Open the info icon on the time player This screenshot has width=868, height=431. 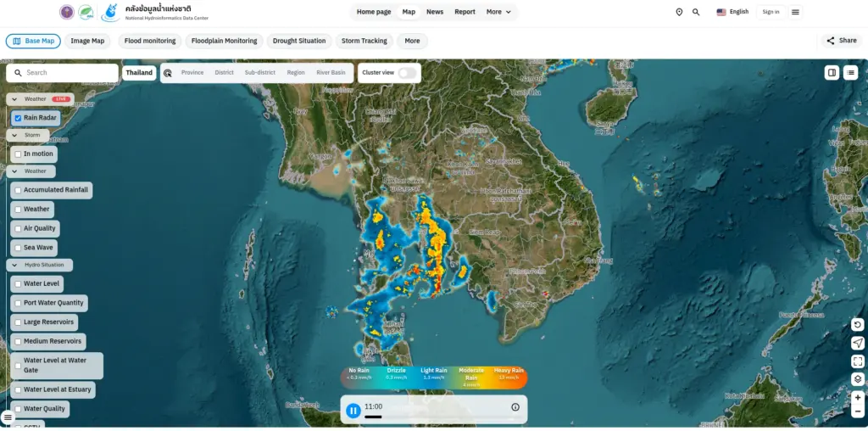click(x=515, y=407)
